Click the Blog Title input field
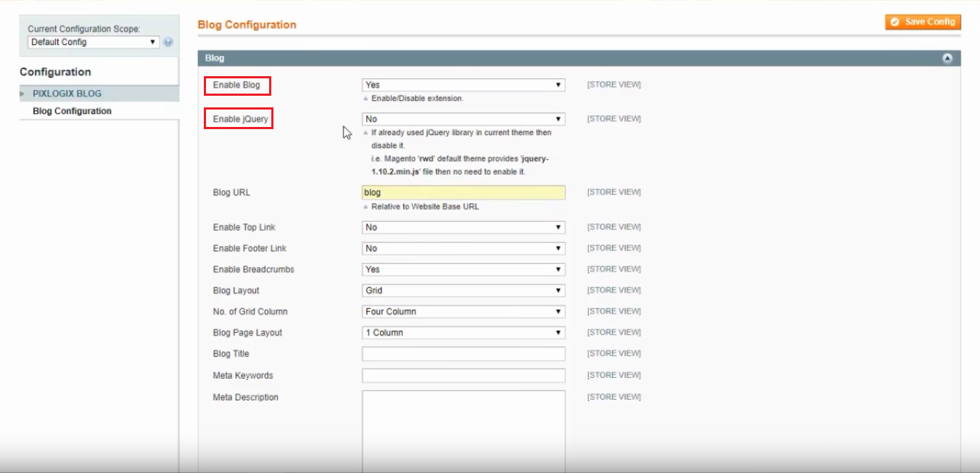This screenshot has width=980, height=473. tap(462, 353)
